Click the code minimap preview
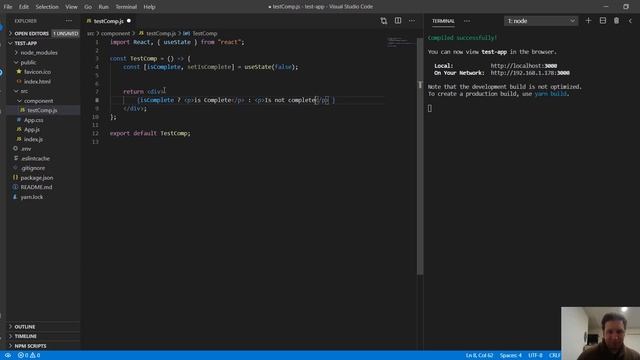The width and height of the screenshot is (640, 360). (401, 42)
